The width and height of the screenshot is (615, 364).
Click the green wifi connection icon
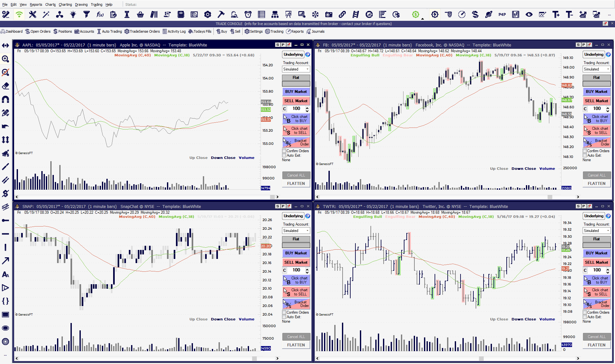click(19, 14)
